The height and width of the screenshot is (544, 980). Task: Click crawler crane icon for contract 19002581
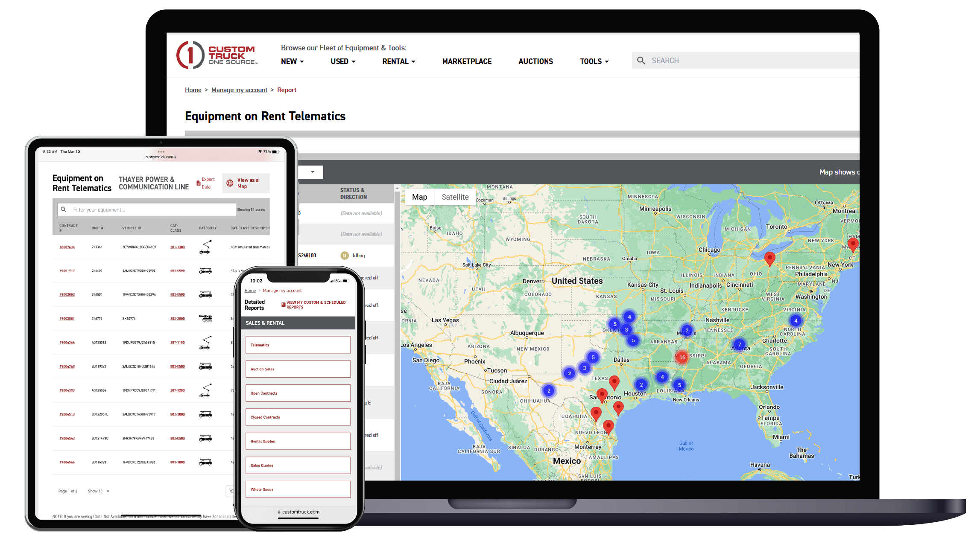tap(205, 318)
